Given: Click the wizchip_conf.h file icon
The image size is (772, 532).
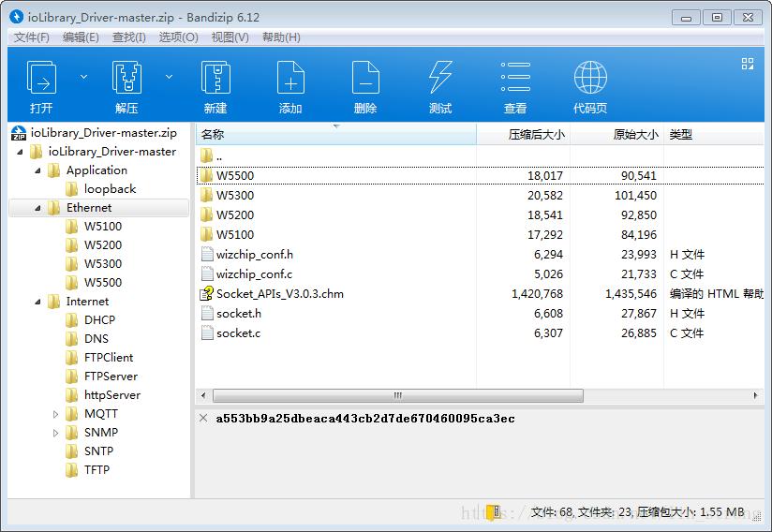Looking at the screenshot, I should coord(207,255).
